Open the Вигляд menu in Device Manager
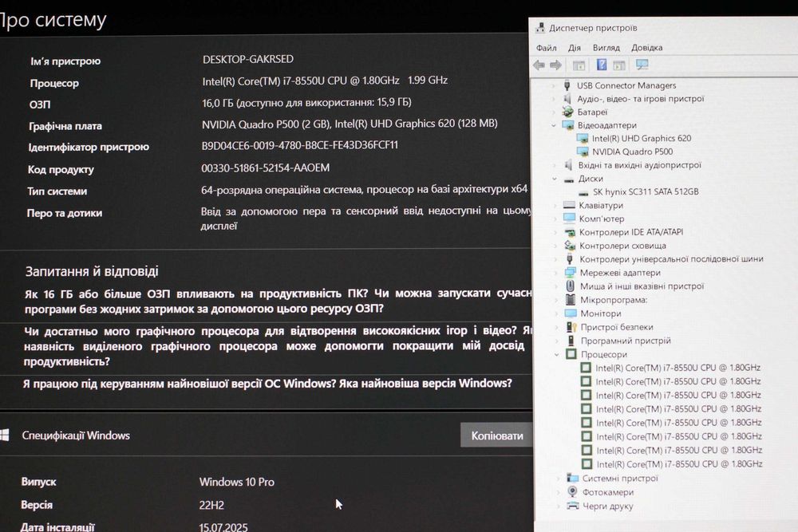This screenshot has height=532, width=798. [x=606, y=48]
